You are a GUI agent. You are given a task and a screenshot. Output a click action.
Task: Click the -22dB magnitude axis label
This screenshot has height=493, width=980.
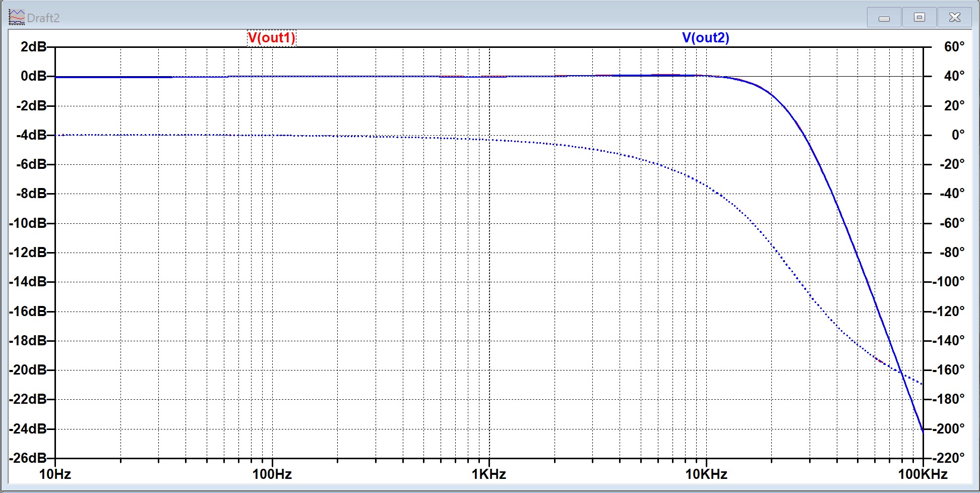(28, 399)
